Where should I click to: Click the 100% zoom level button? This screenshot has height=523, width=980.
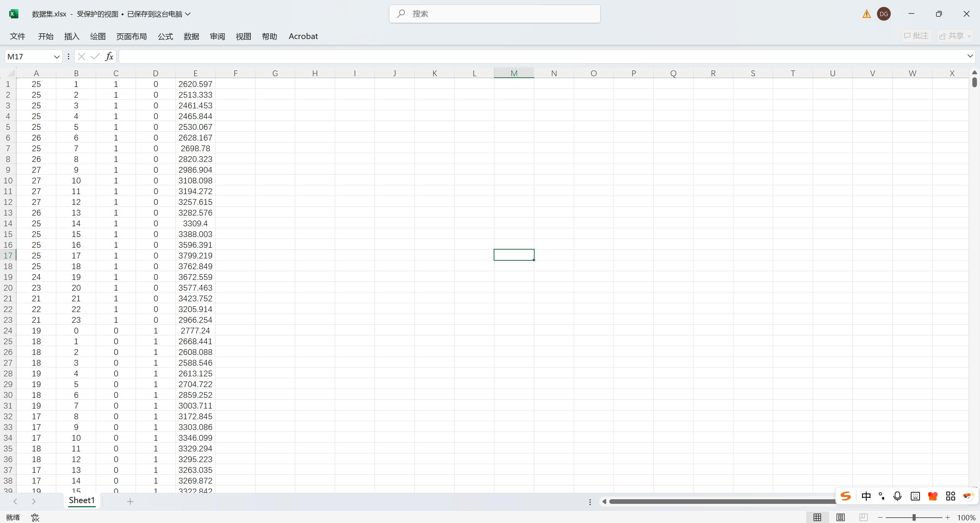[x=966, y=518]
